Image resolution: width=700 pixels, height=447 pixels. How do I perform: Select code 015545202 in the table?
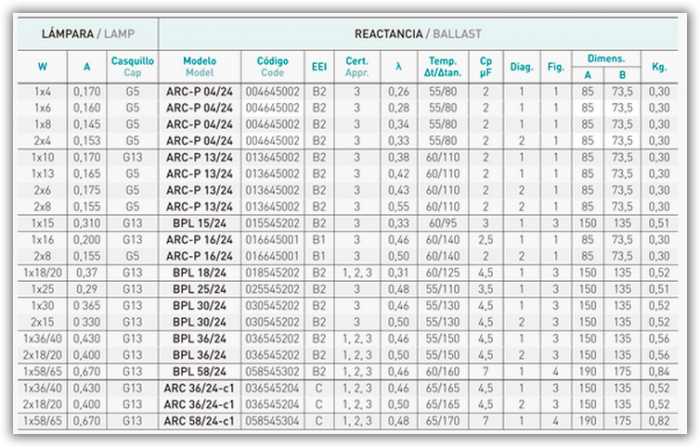pos(272,221)
